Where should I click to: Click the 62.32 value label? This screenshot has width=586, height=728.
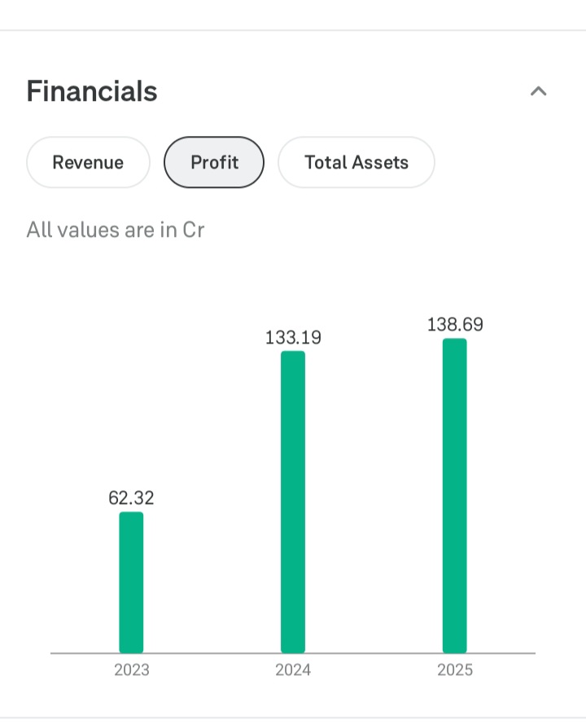click(x=131, y=498)
